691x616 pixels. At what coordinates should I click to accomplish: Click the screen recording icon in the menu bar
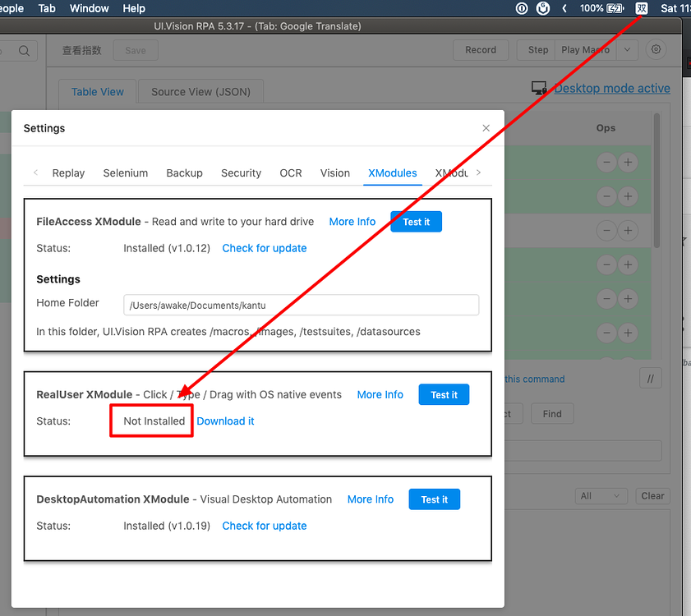pyautogui.click(x=521, y=8)
